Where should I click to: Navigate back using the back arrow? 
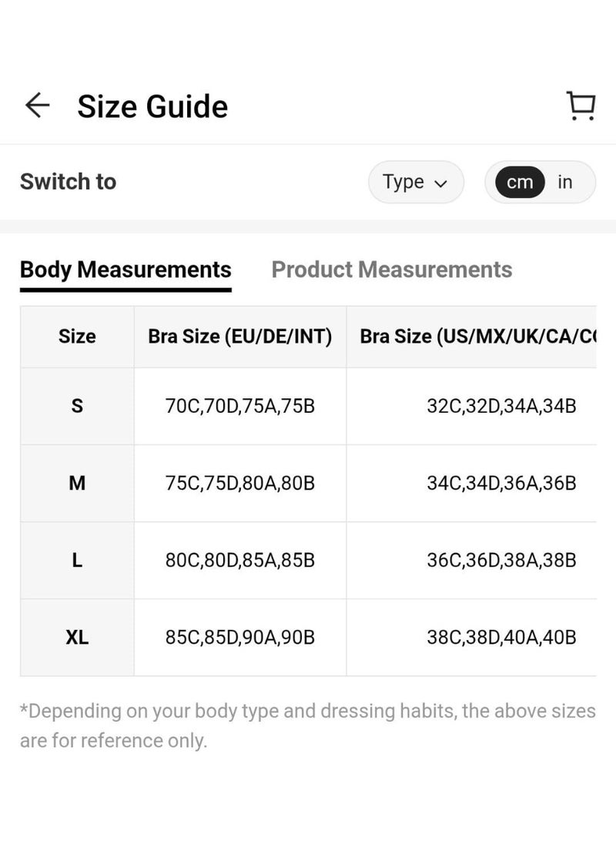point(37,106)
